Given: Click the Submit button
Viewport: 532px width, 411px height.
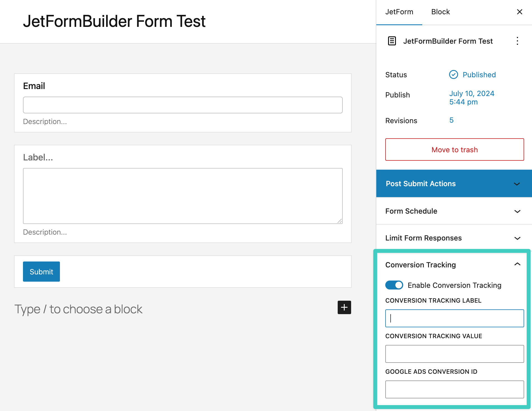Looking at the screenshot, I should tap(41, 271).
